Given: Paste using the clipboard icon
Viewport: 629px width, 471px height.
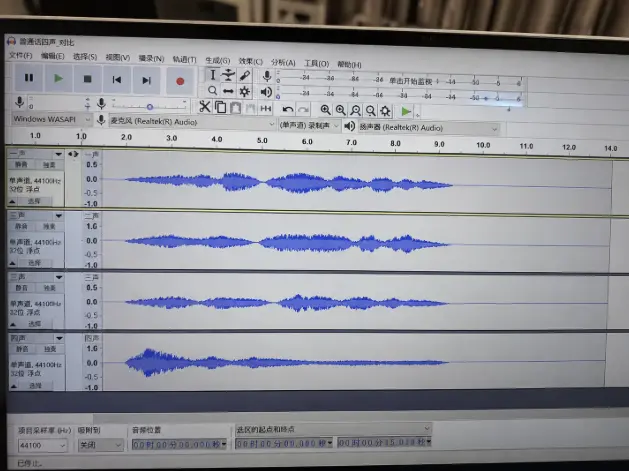Looking at the screenshot, I should click(235, 108).
